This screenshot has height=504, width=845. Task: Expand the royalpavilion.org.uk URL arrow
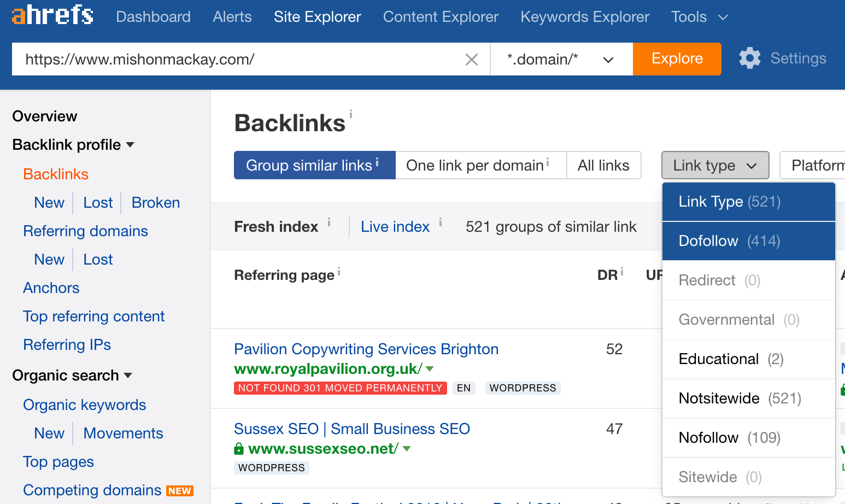pos(430,369)
